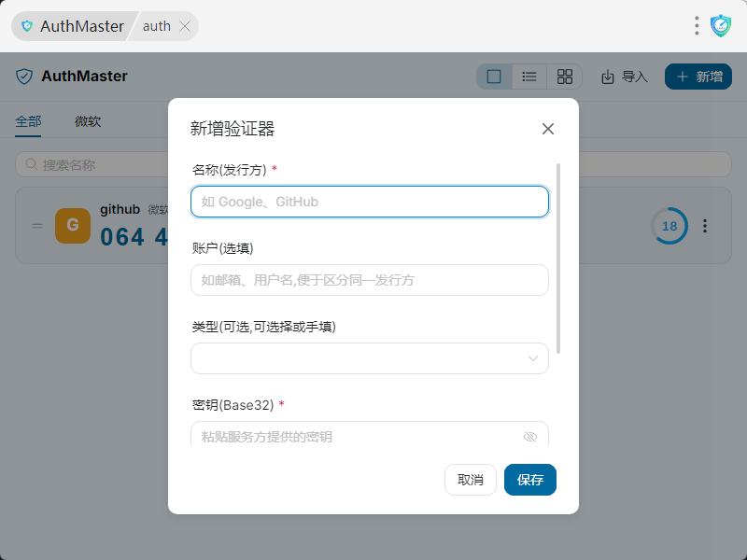The image size is (747, 560).
Task: Focus the name (issuer) input field
Action: [x=370, y=202]
